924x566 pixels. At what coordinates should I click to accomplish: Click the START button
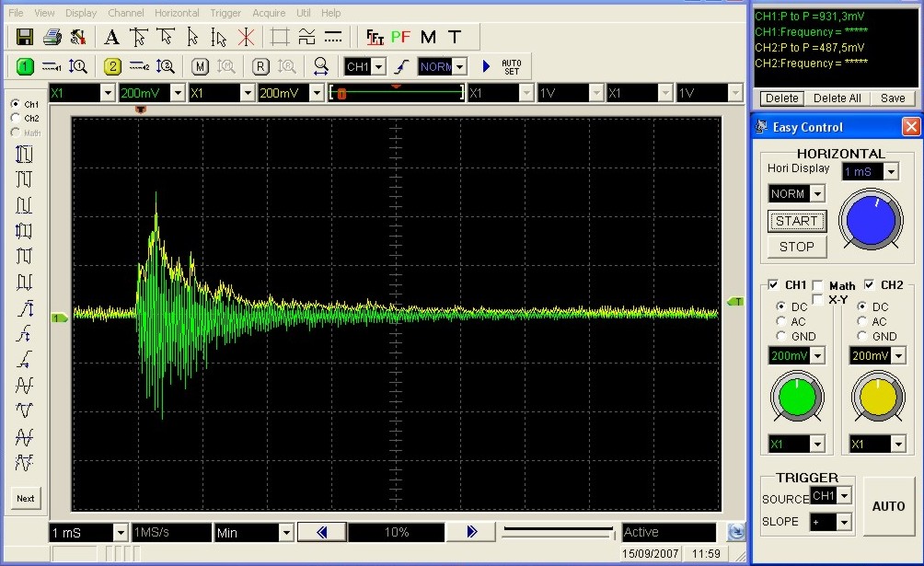click(x=797, y=221)
